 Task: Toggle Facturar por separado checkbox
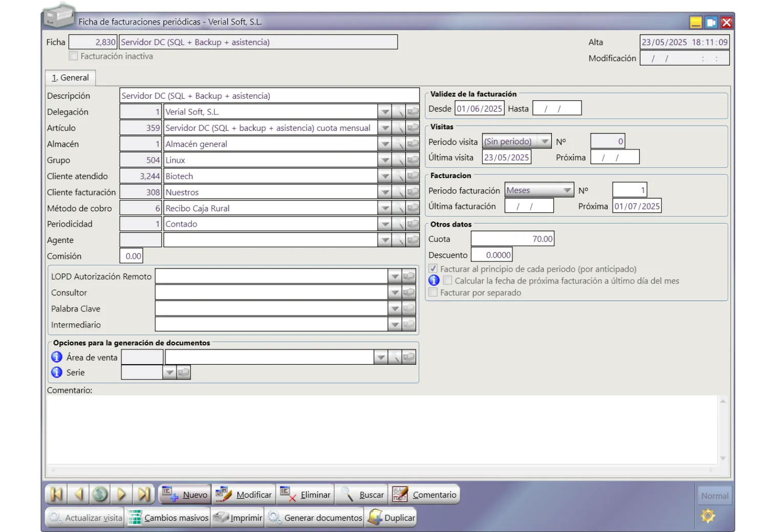[434, 293]
